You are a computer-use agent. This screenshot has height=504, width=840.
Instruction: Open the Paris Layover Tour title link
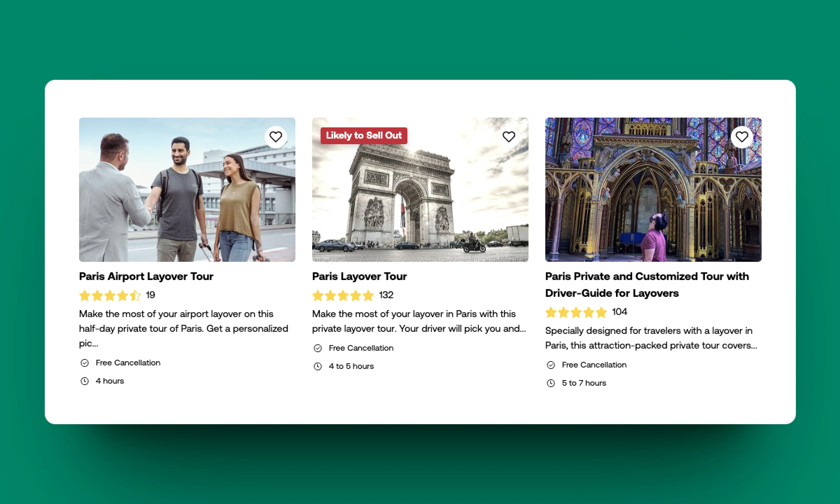click(359, 276)
